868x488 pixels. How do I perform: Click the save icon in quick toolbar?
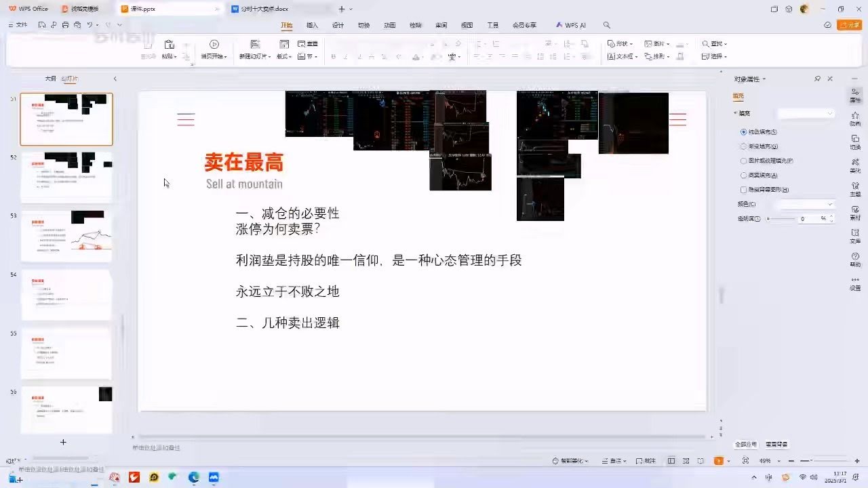[x=41, y=25]
